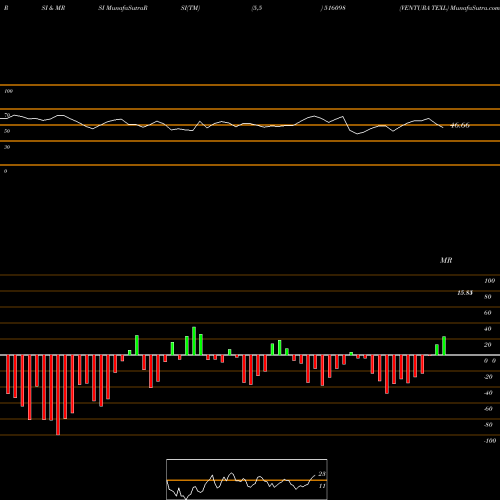The width and height of the screenshot is (500, 500).
Task: Click the MR axis label -20
Action: (x=488, y=377)
